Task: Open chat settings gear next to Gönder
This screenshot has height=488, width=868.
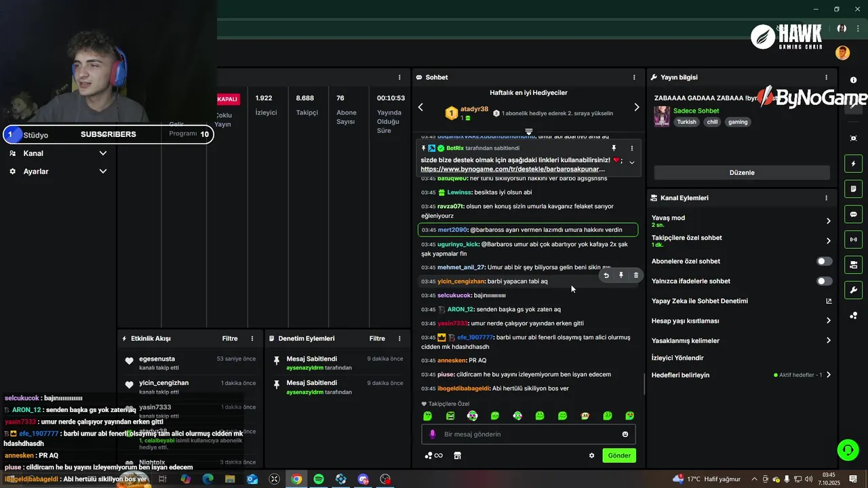Action: tap(591, 455)
